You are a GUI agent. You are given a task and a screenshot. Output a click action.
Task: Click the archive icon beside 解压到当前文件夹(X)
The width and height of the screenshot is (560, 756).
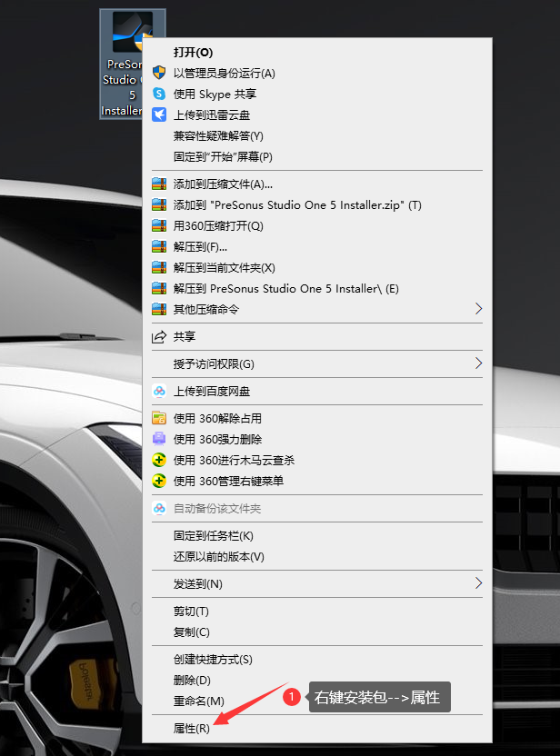[159, 267]
